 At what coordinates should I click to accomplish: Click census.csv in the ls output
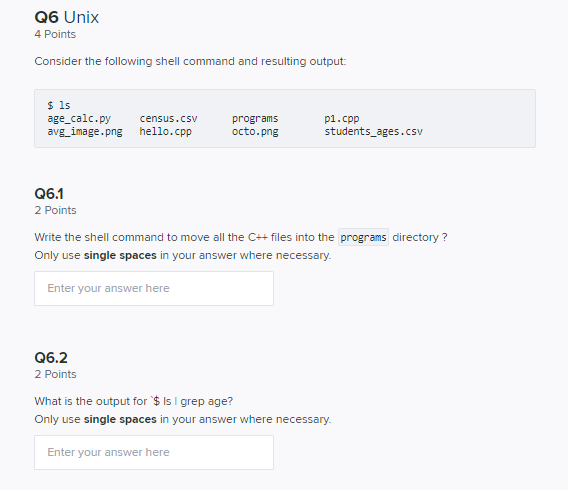(168, 118)
